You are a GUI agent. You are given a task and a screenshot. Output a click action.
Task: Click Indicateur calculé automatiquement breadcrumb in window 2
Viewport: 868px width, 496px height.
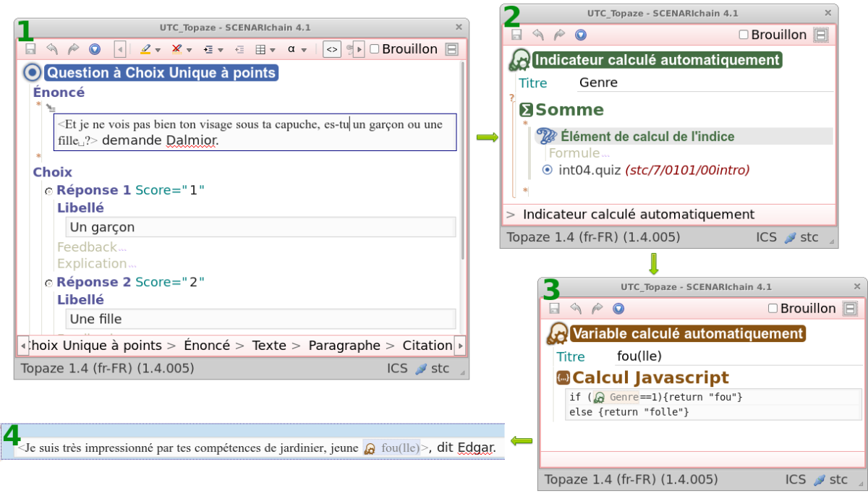tap(639, 214)
